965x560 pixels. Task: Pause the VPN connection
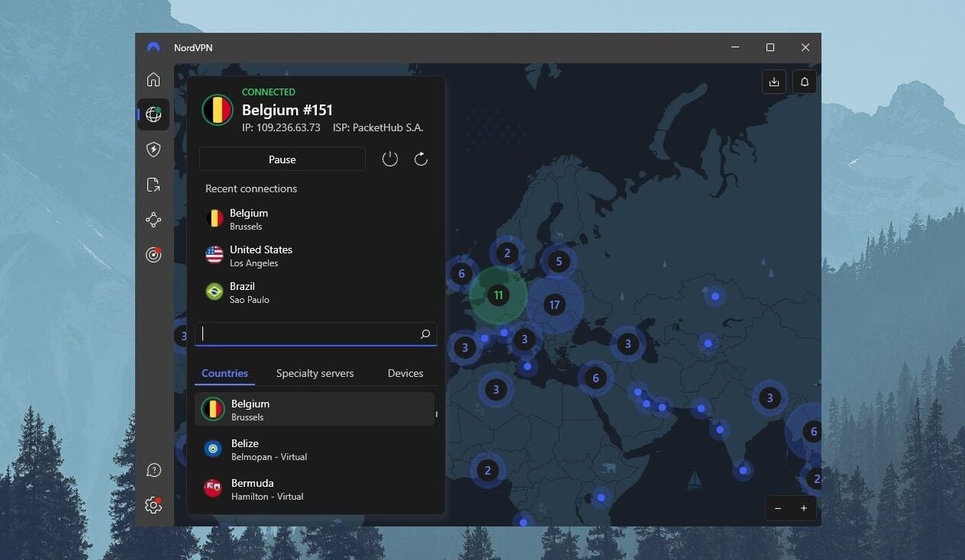(x=282, y=159)
